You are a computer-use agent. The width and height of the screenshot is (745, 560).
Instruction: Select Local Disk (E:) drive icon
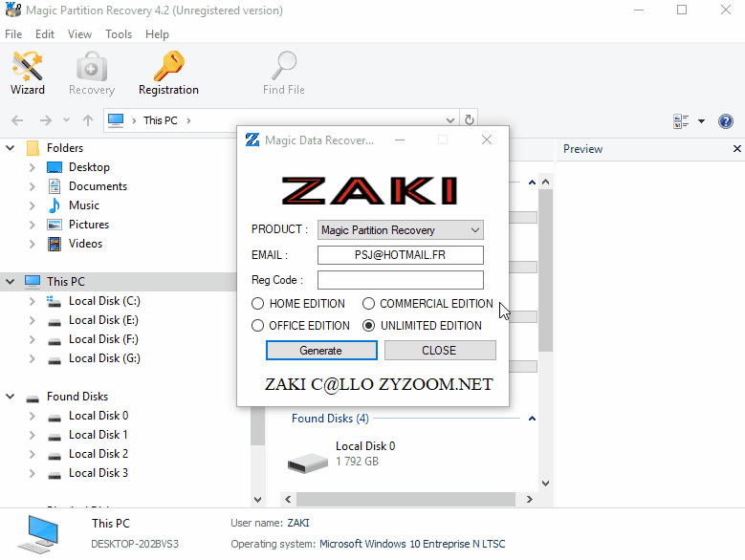point(55,322)
